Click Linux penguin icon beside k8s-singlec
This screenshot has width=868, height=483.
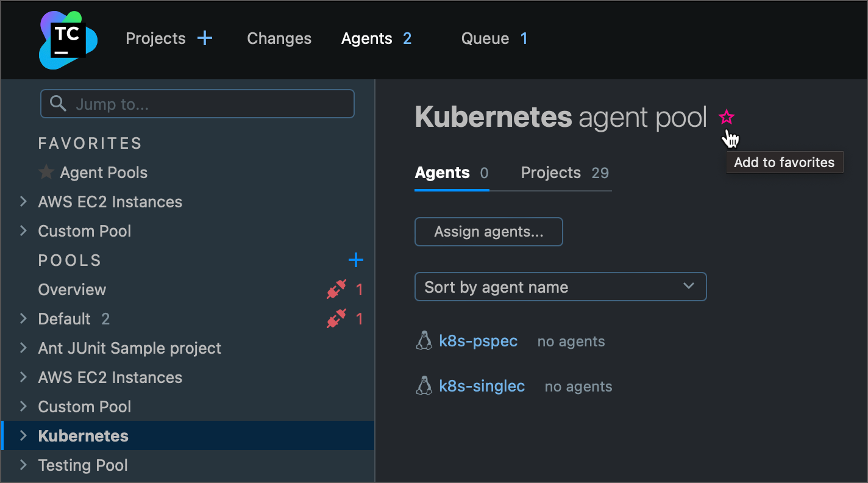(x=424, y=386)
